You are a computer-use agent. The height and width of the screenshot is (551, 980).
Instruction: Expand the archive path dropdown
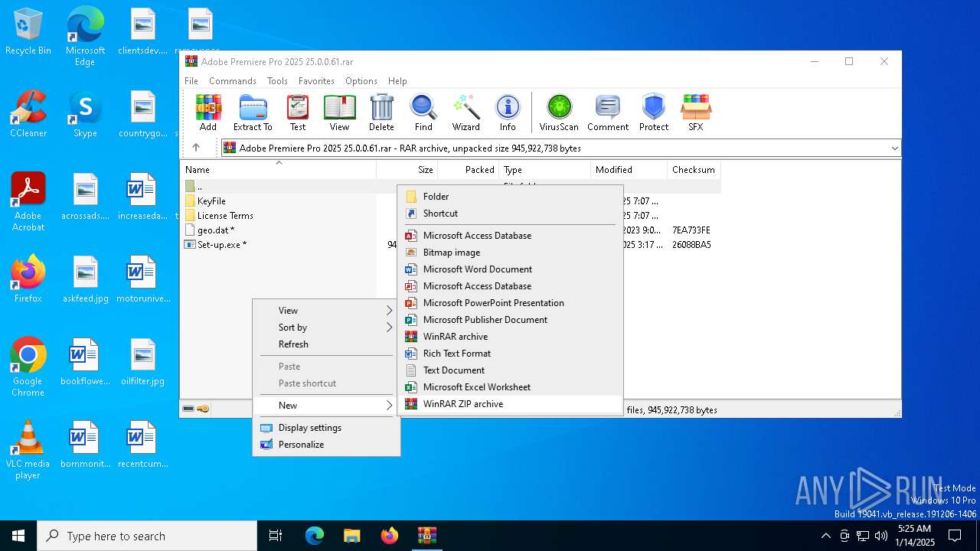click(894, 148)
